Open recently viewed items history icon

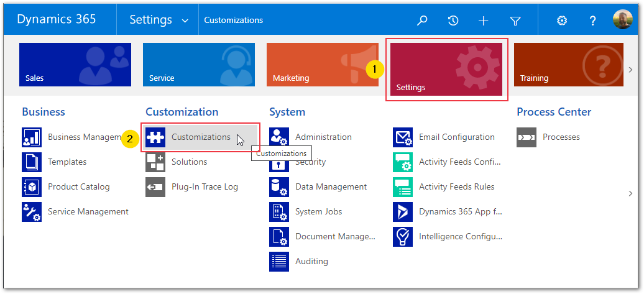[x=453, y=20]
